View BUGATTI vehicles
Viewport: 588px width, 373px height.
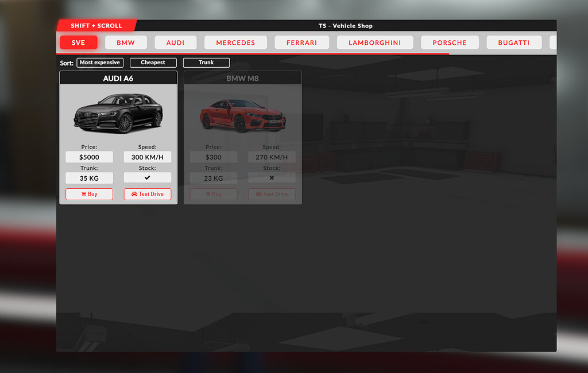click(x=514, y=42)
